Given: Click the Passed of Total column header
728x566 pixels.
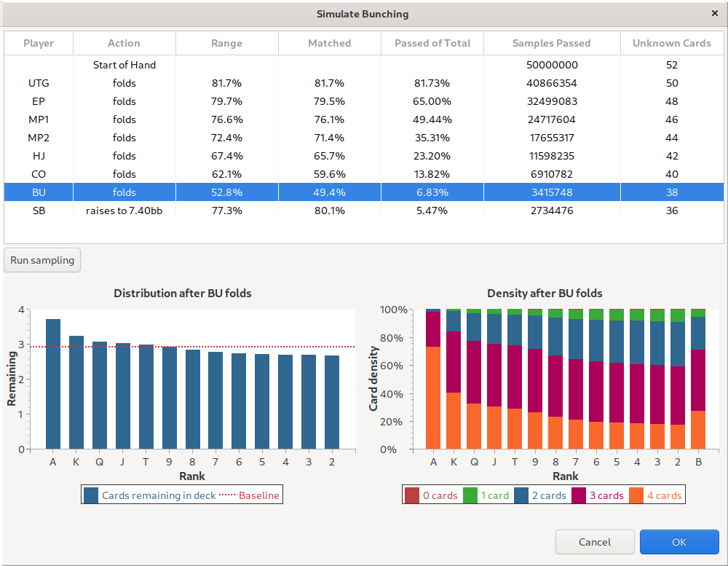Looking at the screenshot, I should (432, 43).
